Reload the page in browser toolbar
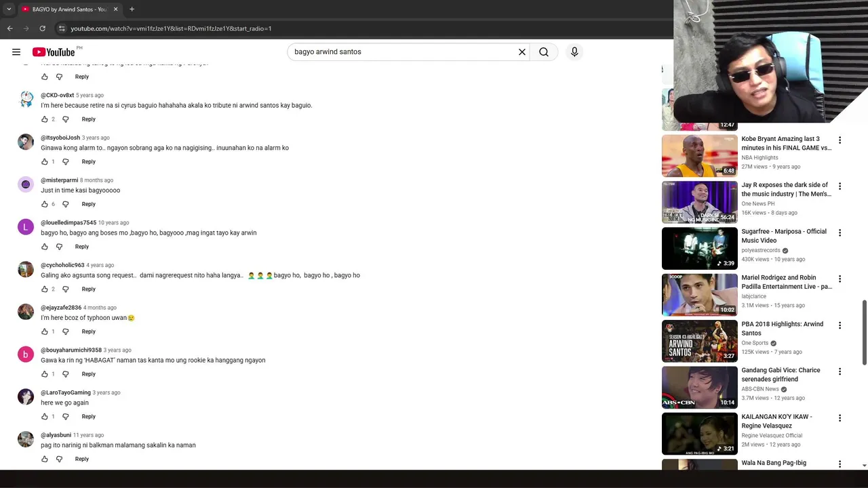868x488 pixels. pyautogui.click(x=42, y=28)
